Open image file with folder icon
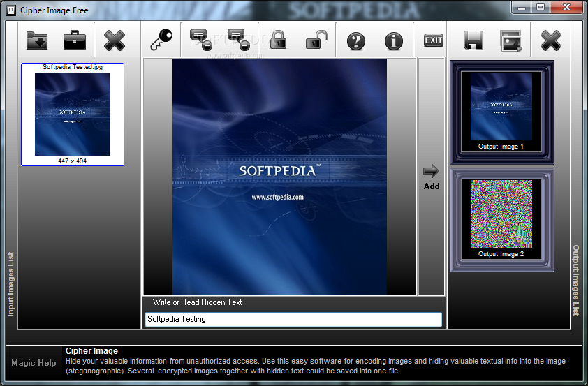The image size is (588, 386). (x=37, y=40)
